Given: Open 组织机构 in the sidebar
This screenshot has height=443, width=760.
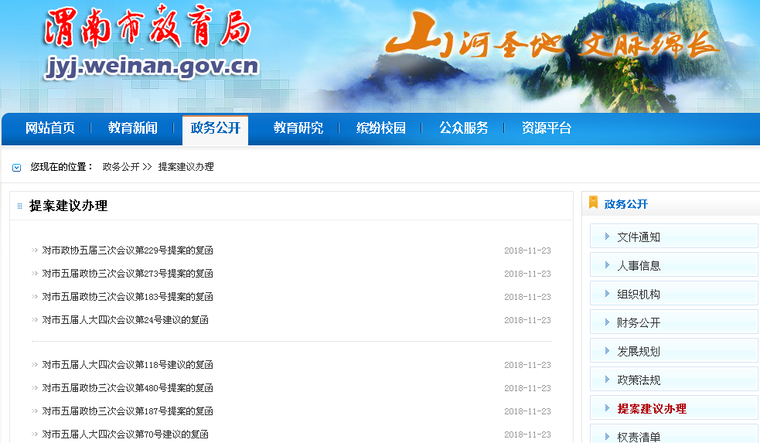Looking at the screenshot, I should [x=674, y=294].
